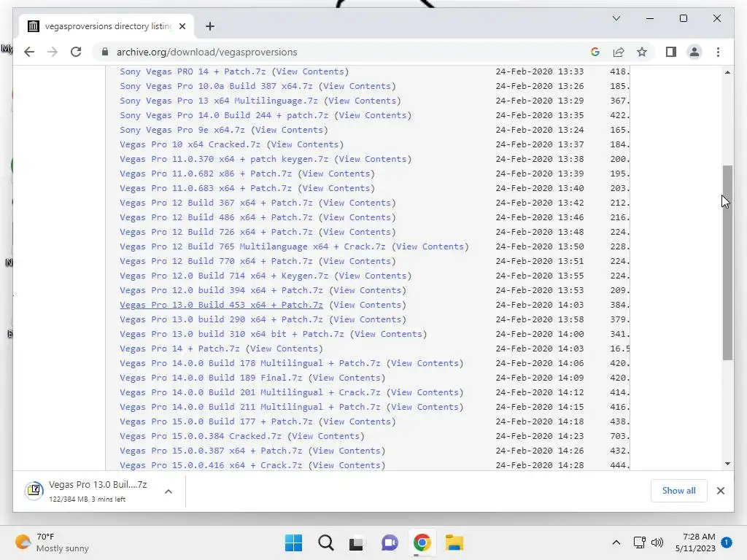The image size is (747, 560).
Task: Share this page icon
Action: point(619,52)
